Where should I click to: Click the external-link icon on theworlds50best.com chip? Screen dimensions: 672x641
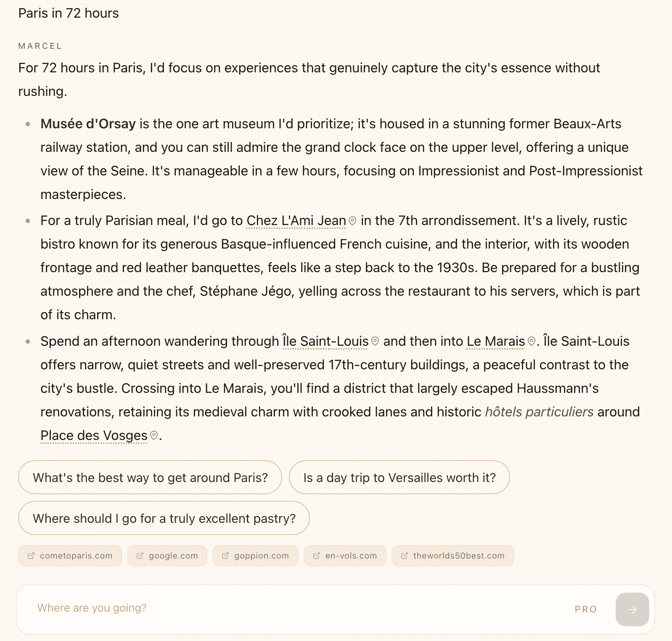pos(403,555)
